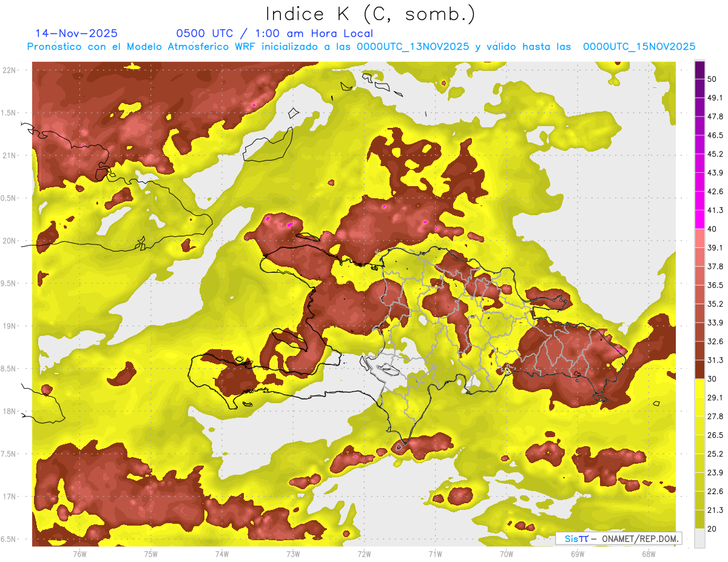Select the date text '14-Nov-2025'
Image resolution: width=728 pixels, height=562 pixels.
[x=76, y=33]
